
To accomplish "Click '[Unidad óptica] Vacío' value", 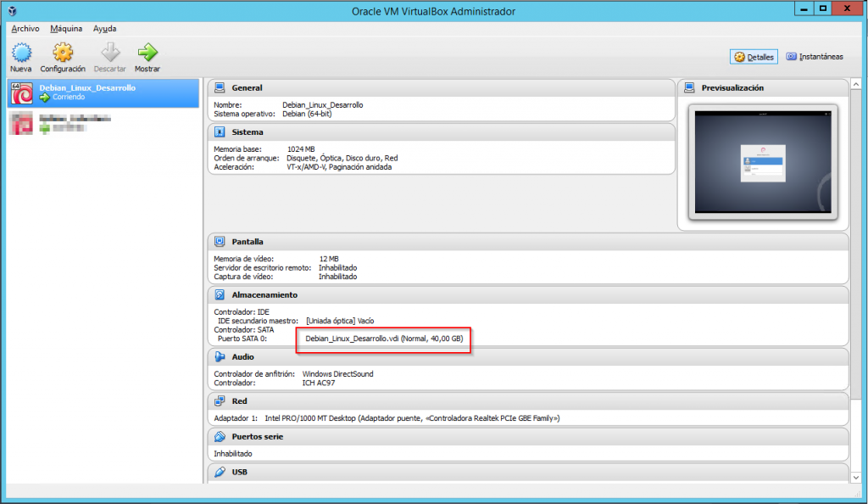I will (x=340, y=321).
